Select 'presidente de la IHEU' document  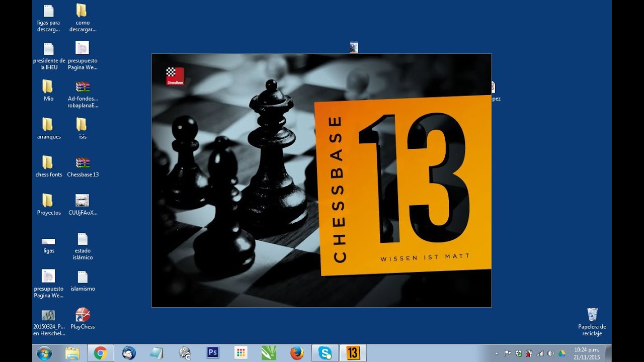pos(49,56)
